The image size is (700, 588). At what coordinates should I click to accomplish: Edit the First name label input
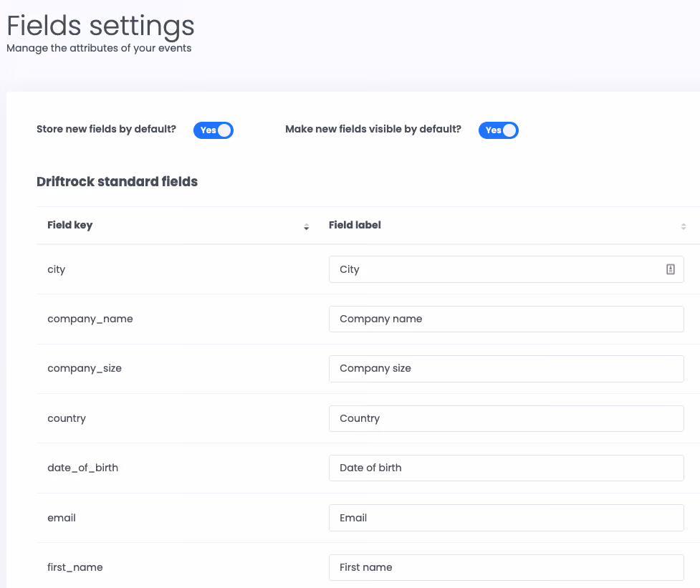tap(507, 567)
